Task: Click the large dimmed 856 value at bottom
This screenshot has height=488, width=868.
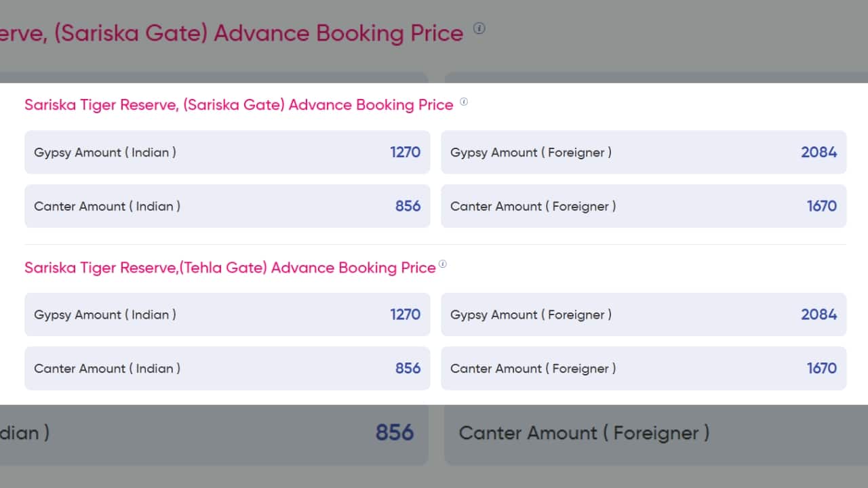Action: pyautogui.click(x=394, y=432)
